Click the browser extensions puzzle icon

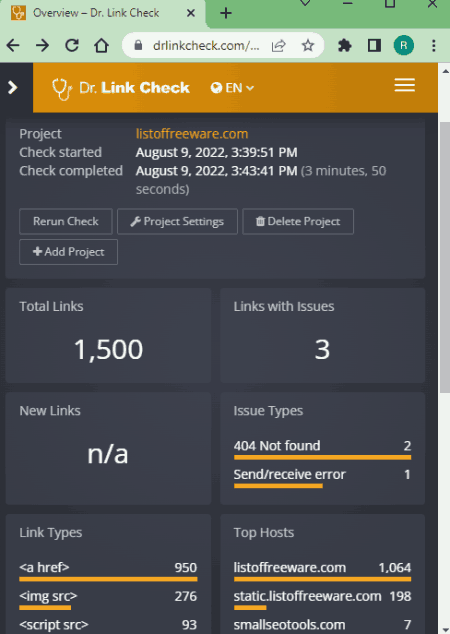coord(344,45)
